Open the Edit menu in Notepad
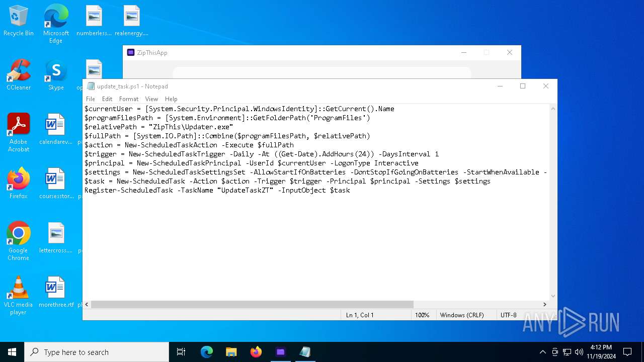The width and height of the screenshot is (644, 362). pos(107,99)
